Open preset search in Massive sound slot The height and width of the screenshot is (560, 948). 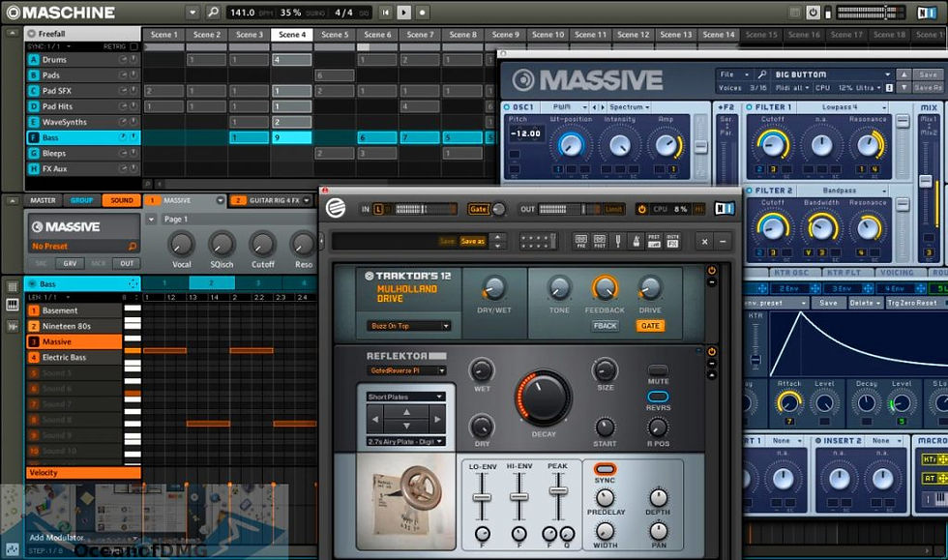(133, 246)
